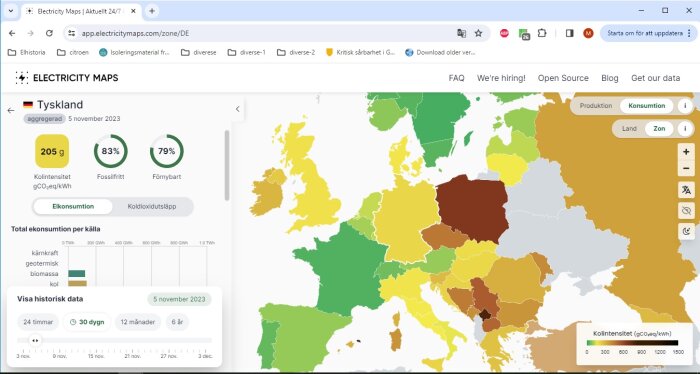Image resolution: width=700 pixels, height=374 pixels.
Task: Click the left panel scrollbar
Action: [x=227, y=165]
